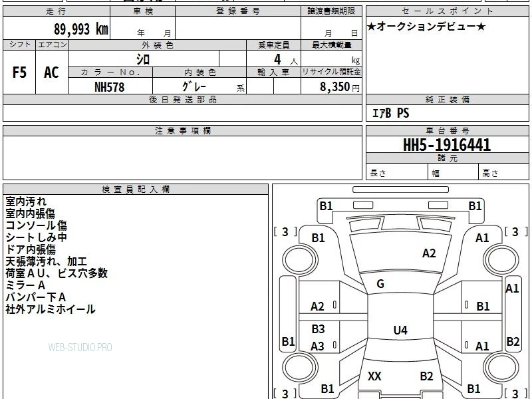
Task: Click the 車台番号 header
Action: (x=447, y=130)
